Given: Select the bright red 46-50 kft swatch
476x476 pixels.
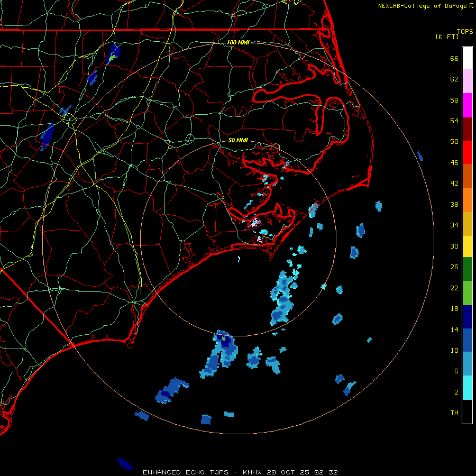Looking at the screenshot, I should tap(467, 152).
